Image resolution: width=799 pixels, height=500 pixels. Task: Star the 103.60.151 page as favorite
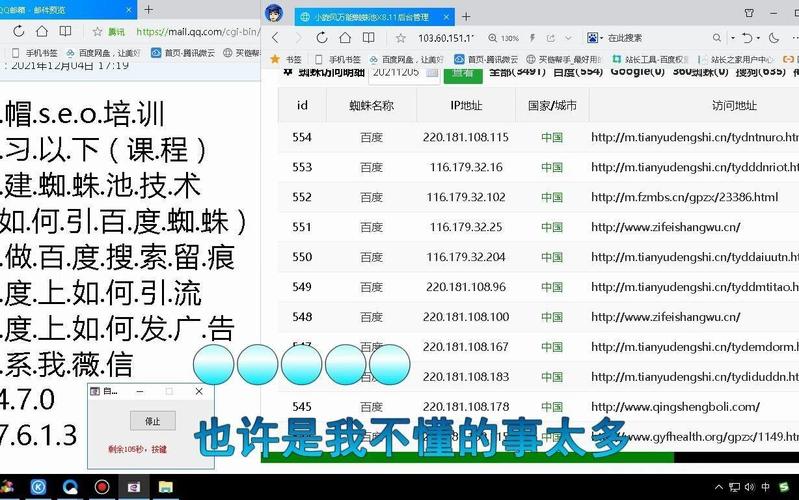pos(401,38)
